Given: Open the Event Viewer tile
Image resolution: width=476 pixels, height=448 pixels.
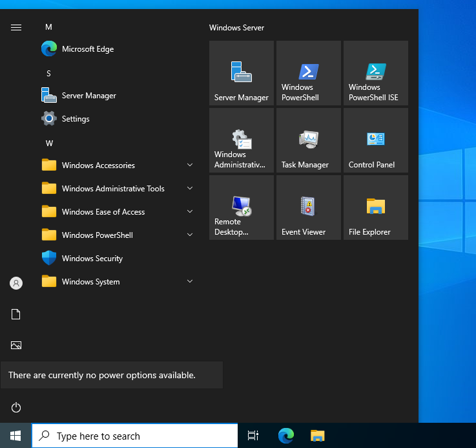Looking at the screenshot, I should tap(309, 208).
